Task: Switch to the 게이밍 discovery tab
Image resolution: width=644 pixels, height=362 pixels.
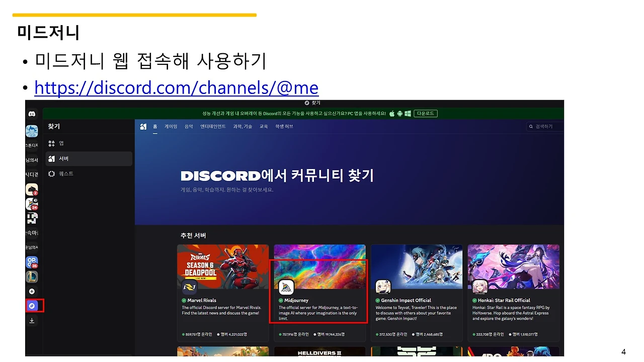Action: coord(171,126)
